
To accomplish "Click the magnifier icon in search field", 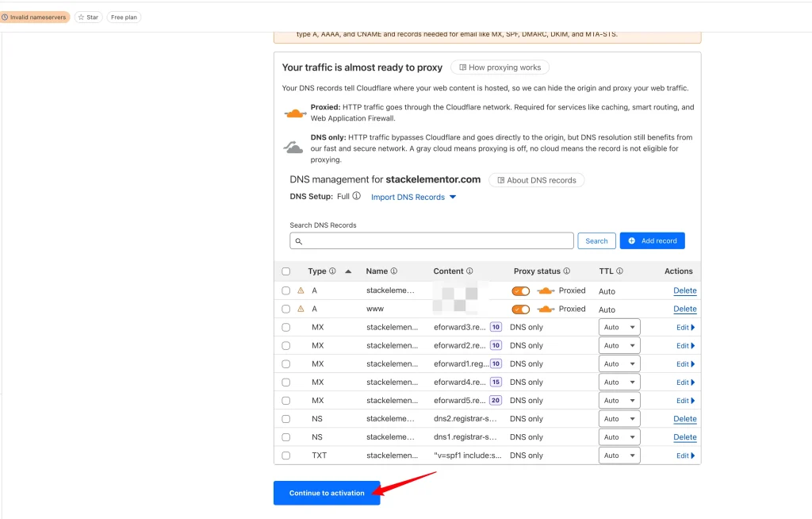I will [299, 241].
